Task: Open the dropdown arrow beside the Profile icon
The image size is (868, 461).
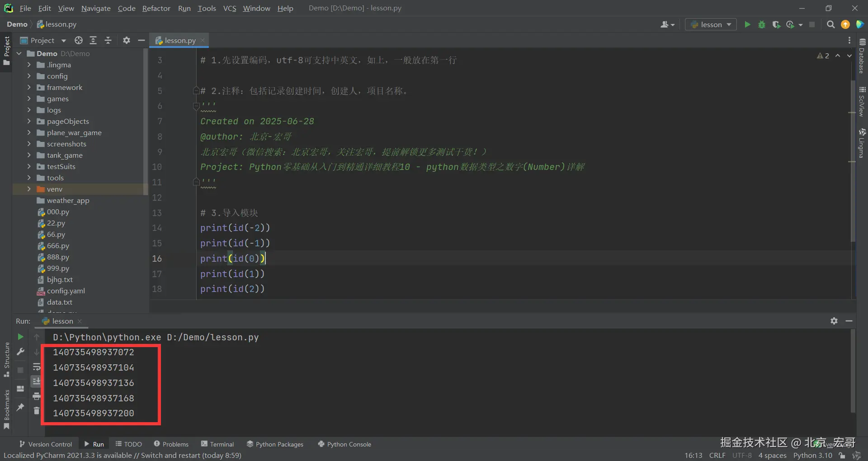Action: pyautogui.click(x=801, y=25)
